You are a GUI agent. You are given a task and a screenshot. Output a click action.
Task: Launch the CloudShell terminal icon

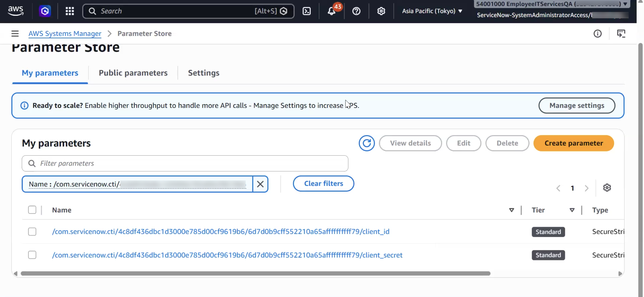(x=307, y=11)
